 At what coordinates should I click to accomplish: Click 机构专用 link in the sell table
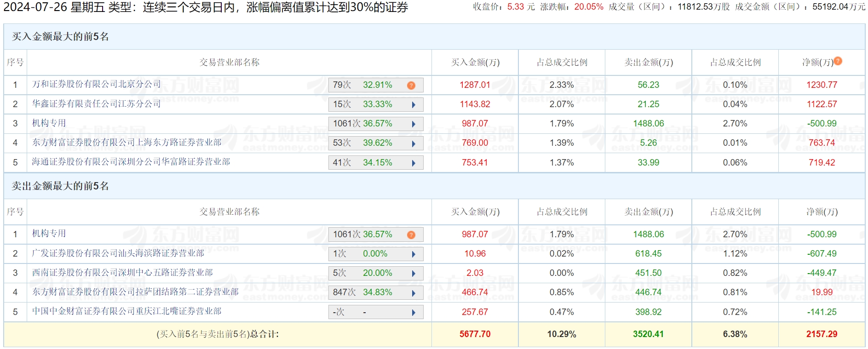[49, 234]
